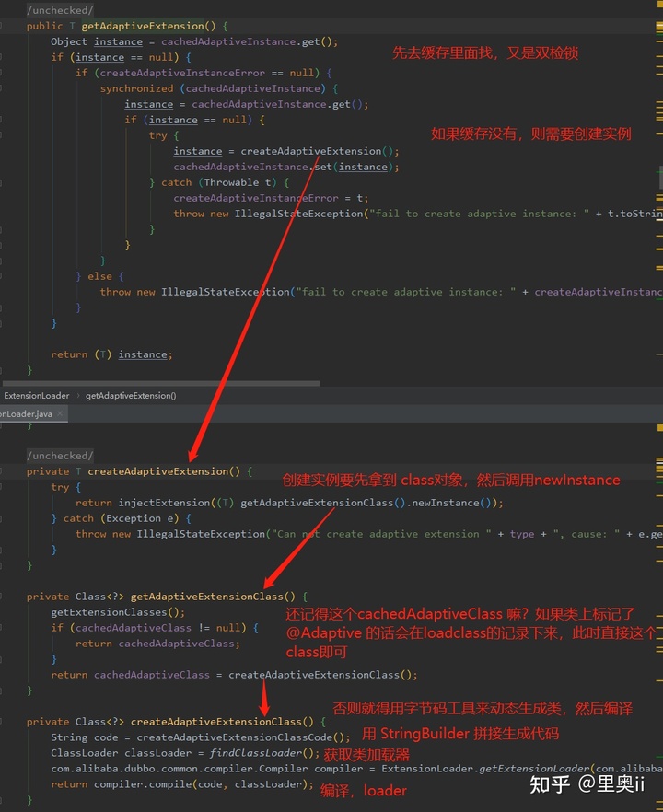
Task: Click the createAdaptiveExtensionClassCode() call
Action: (x=240, y=737)
